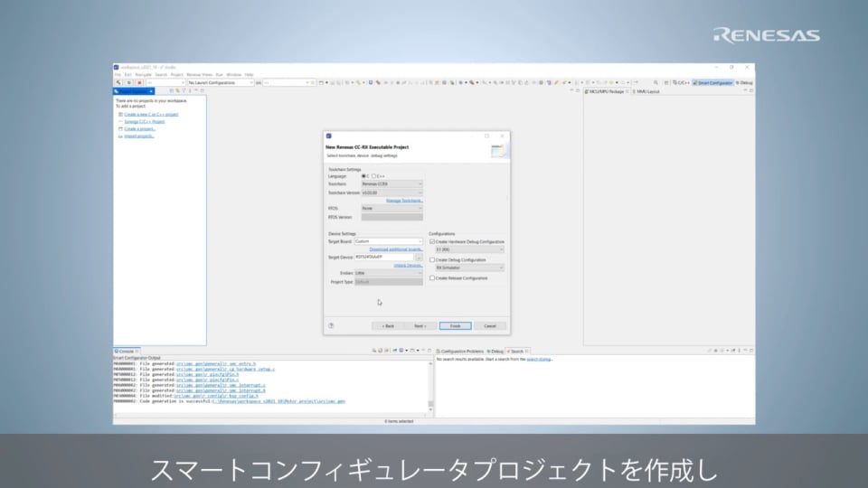This screenshot has width=868, height=488.
Task: Open the launch target dropdown after 'on'
Action: point(287,82)
